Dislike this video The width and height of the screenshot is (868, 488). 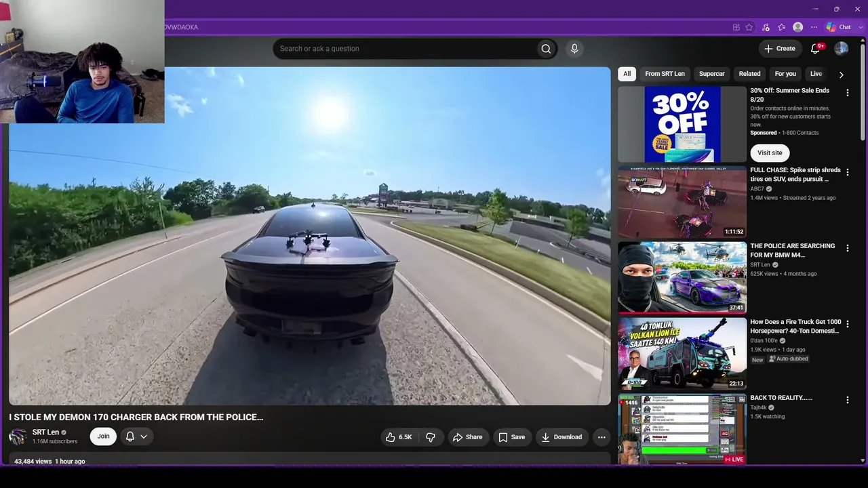click(431, 437)
